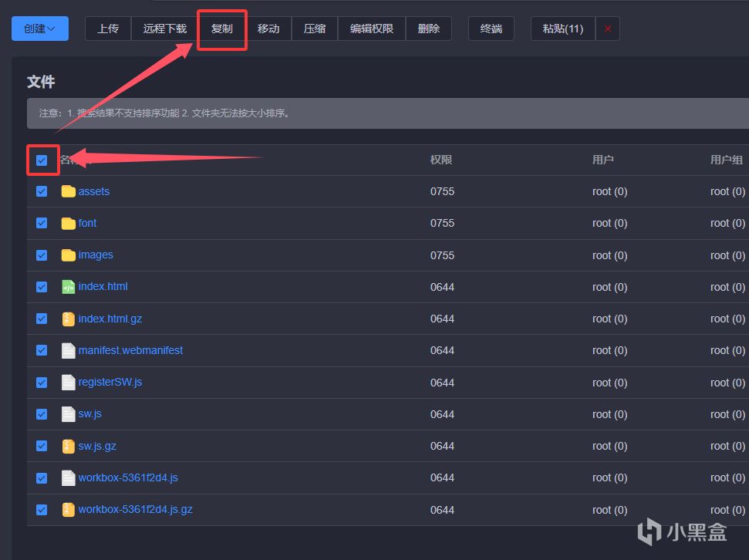Click the font folder icon
Image resolution: width=749 pixels, height=560 pixels.
tap(69, 223)
